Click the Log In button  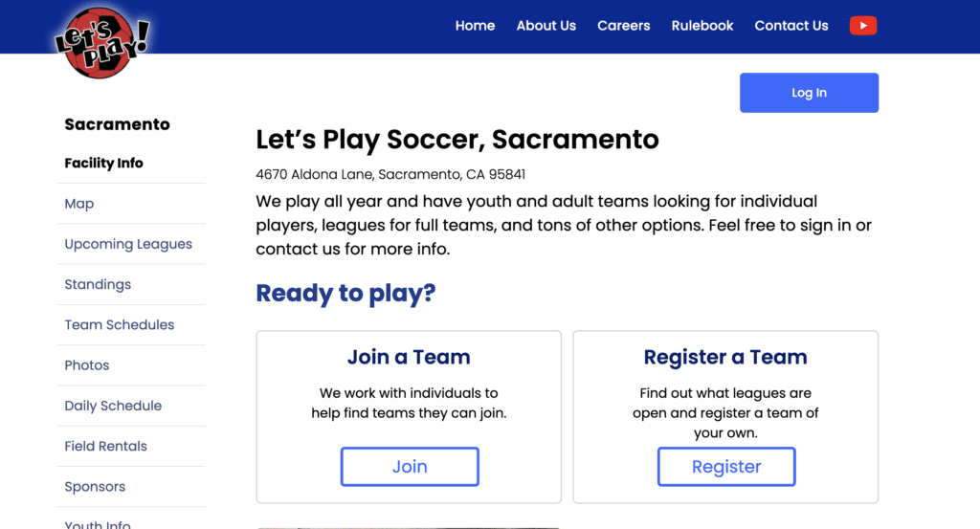(809, 93)
